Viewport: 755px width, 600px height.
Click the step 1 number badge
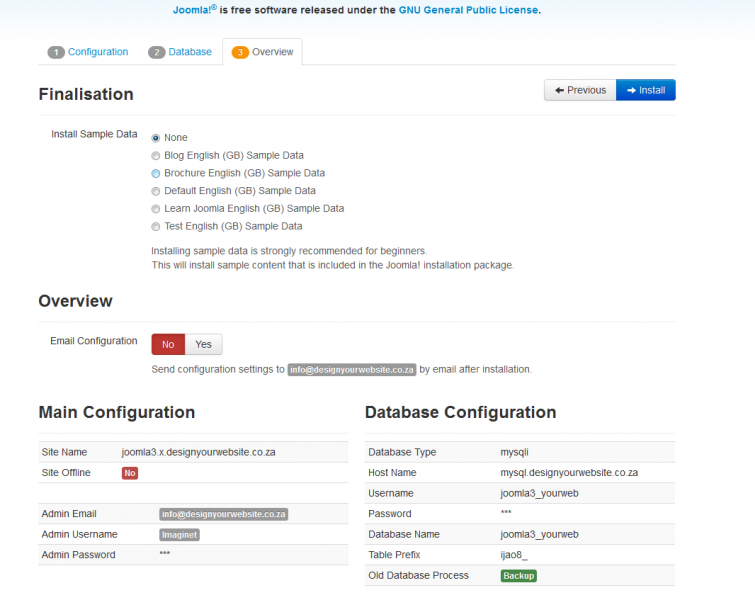pos(56,52)
